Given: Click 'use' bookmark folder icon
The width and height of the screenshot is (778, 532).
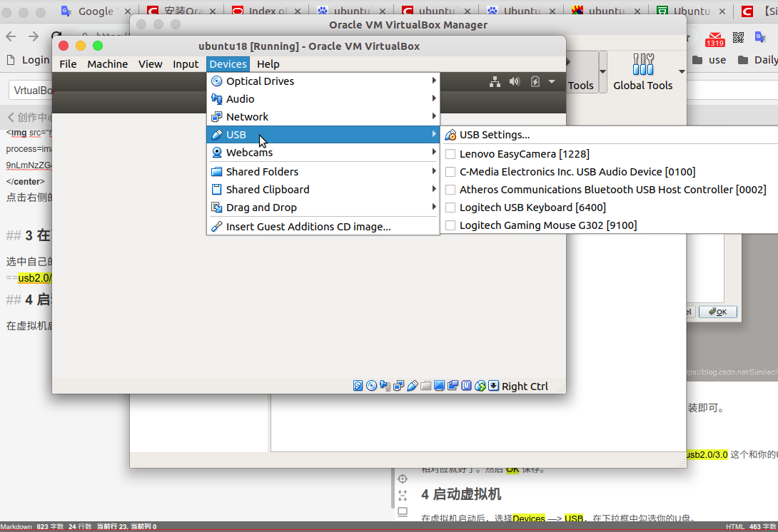Looking at the screenshot, I should pyautogui.click(x=697, y=60).
